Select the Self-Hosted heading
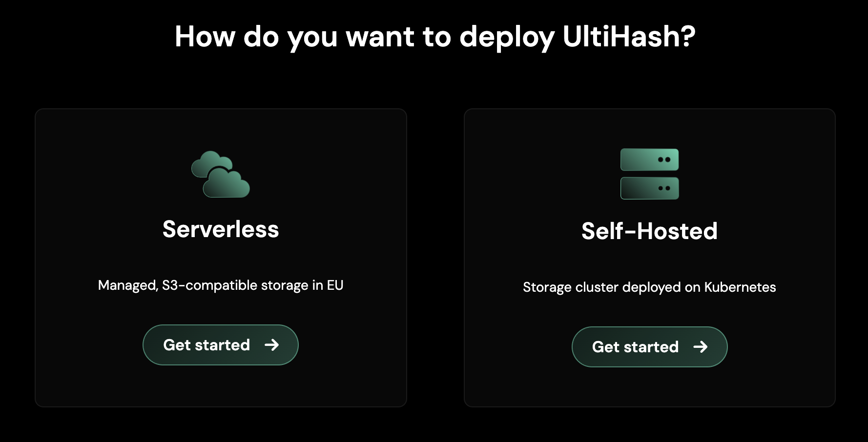This screenshot has height=442, width=868. coord(650,231)
